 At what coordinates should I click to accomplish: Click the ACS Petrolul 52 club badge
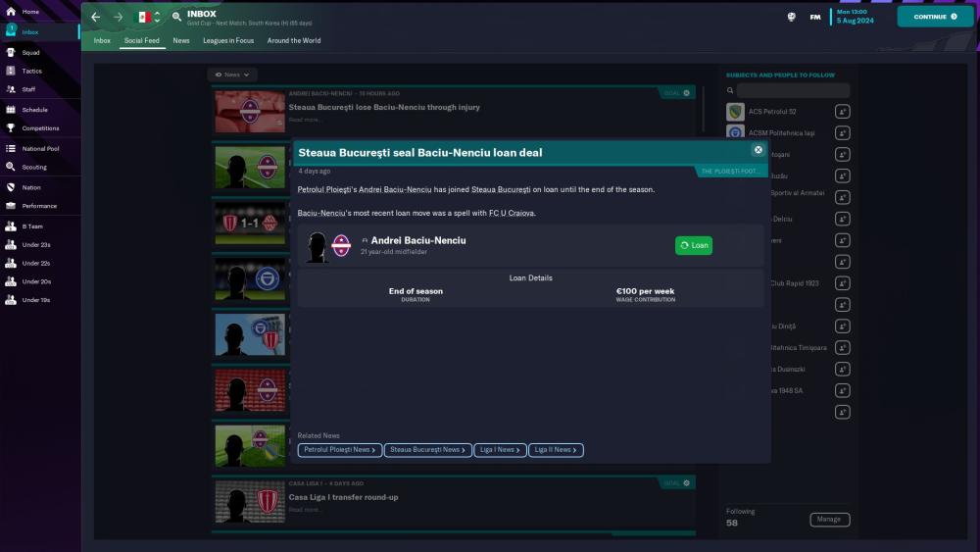point(735,112)
